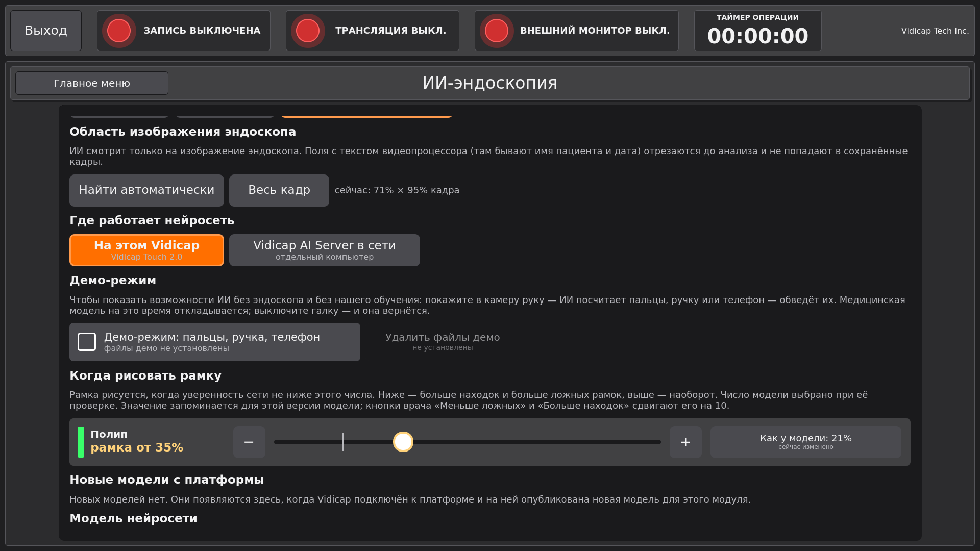Click heading Модель нейросети
Screen dimensions: 980x551
pyautogui.click(x=133, y=518)
